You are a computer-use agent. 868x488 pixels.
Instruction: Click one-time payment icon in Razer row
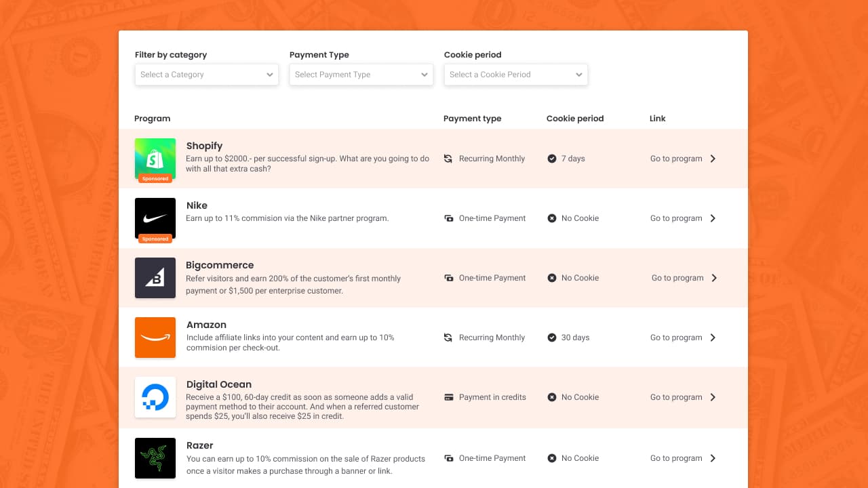(x=448, y=458)
